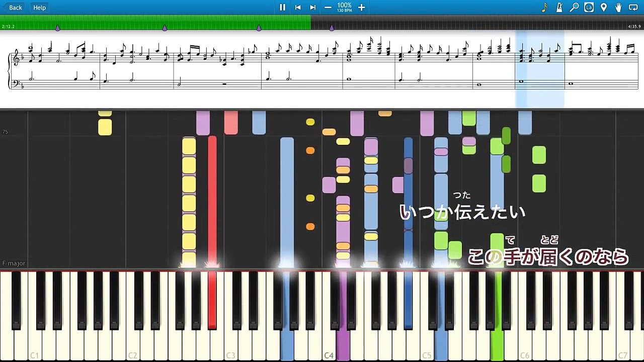
Task: Click the elapsed time 2:12.2 label
Action: coord(8,26)
